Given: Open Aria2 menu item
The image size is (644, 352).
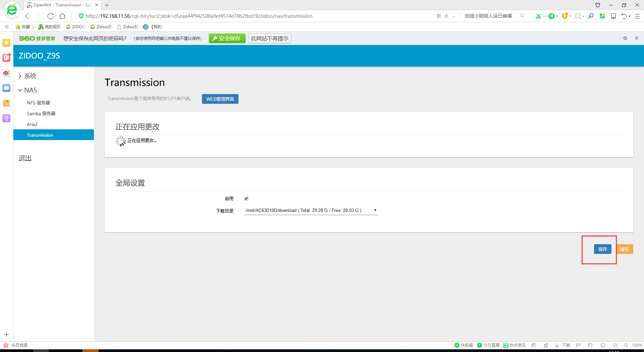Looking at the screenshot, I should click(x=32, y=124).
